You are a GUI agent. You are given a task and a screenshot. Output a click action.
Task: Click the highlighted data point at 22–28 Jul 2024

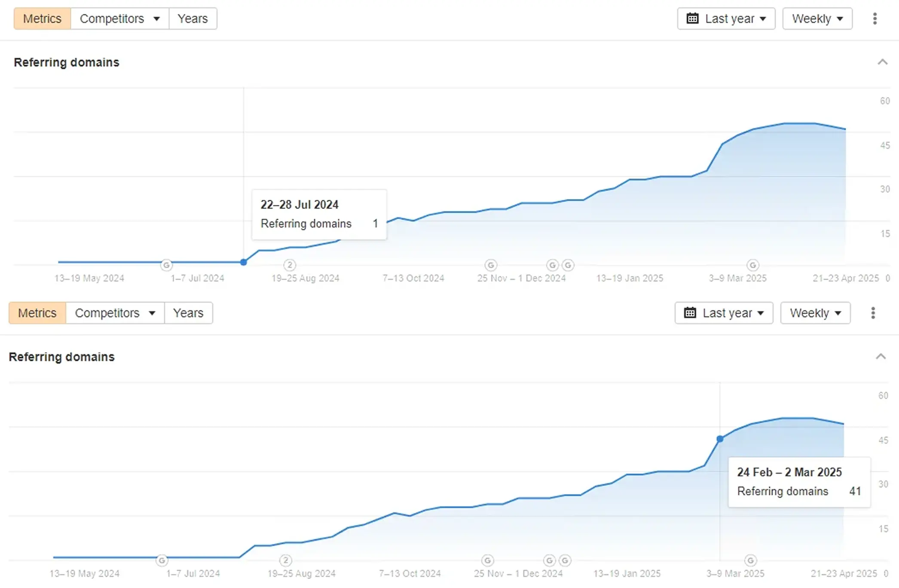coord(244,262)
